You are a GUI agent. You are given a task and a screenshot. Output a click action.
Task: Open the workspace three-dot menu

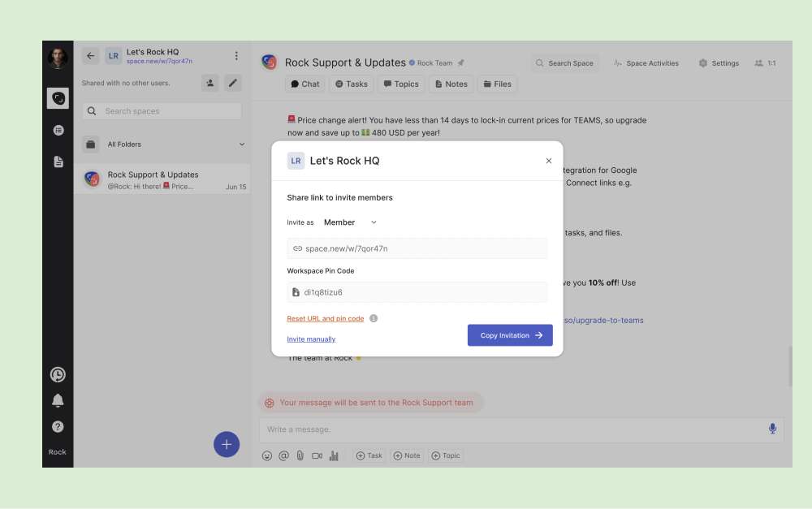236,56
